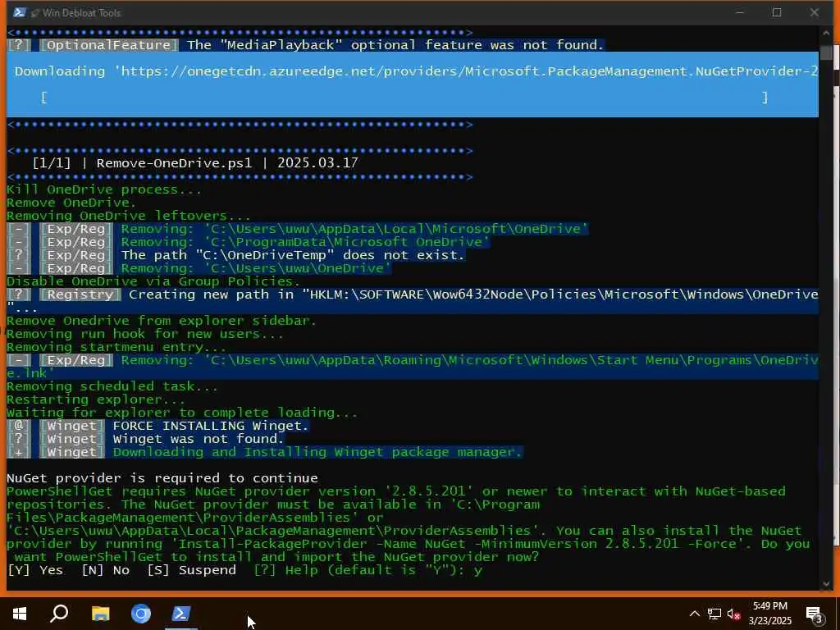
Task: Click 'Remove-OneDrive.ps1' script header text
Action: [174, 163]
